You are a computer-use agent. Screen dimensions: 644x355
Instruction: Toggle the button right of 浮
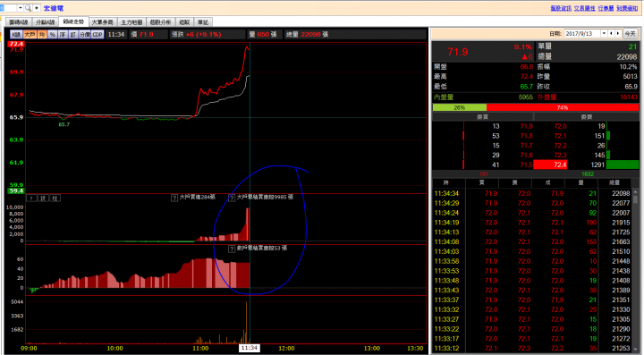[73, 35]
